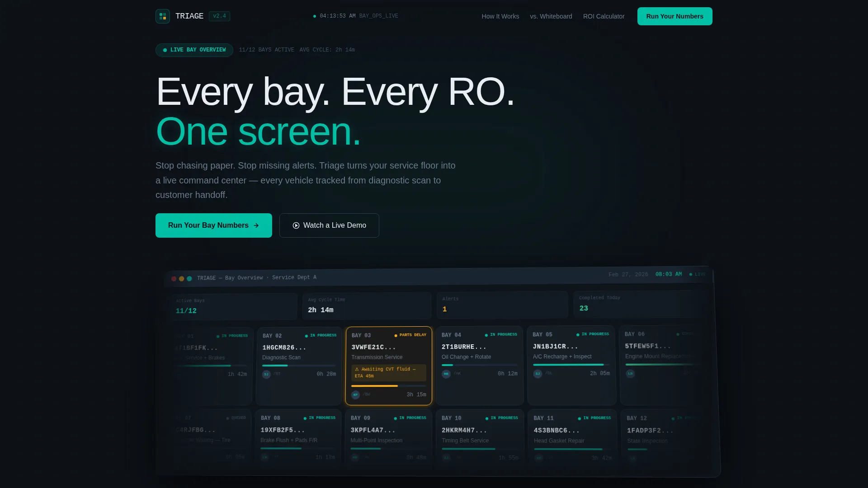This screenshot has height=488, width=868.
Task: Click the 0h 12m timer on Bay 04
Action: [507, 374]
